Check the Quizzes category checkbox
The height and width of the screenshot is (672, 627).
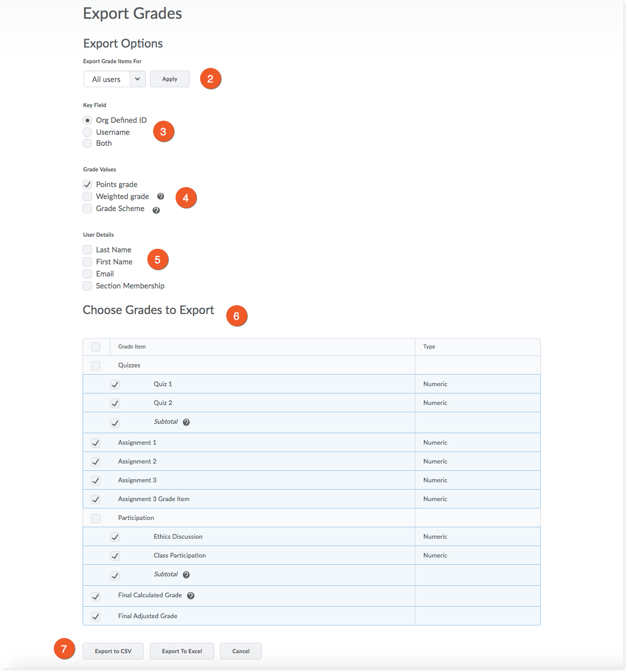(x=96, y=366)
